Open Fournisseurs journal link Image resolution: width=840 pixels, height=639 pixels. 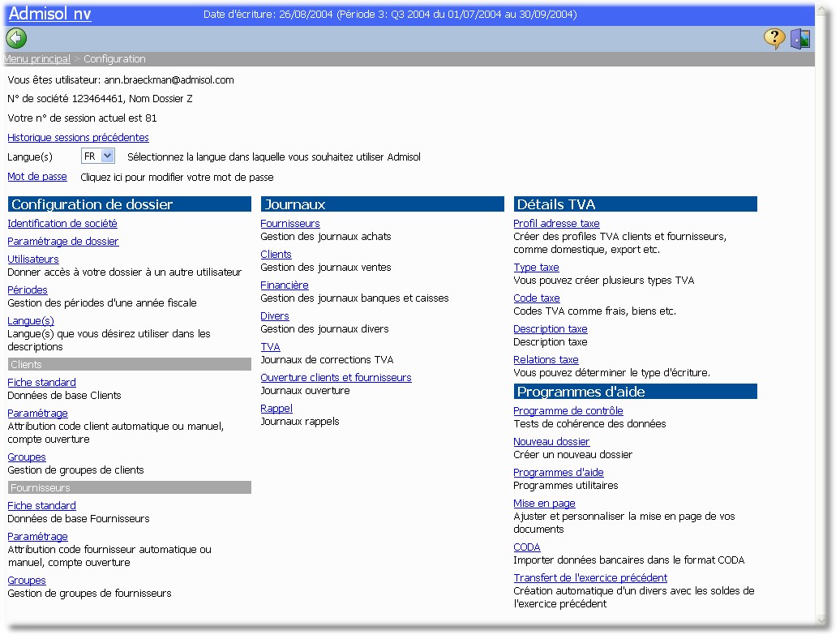(289, 223)
